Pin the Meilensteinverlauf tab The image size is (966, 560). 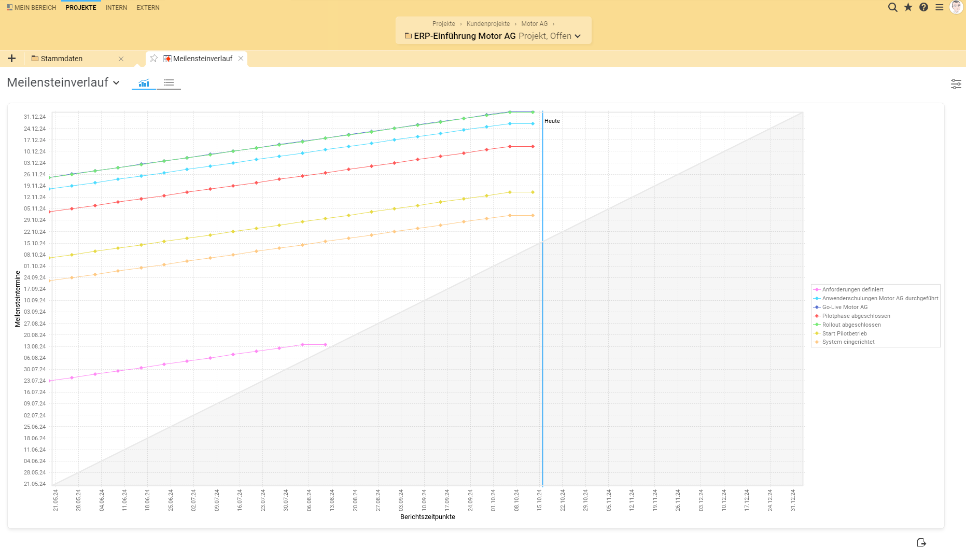pos(153,59)
